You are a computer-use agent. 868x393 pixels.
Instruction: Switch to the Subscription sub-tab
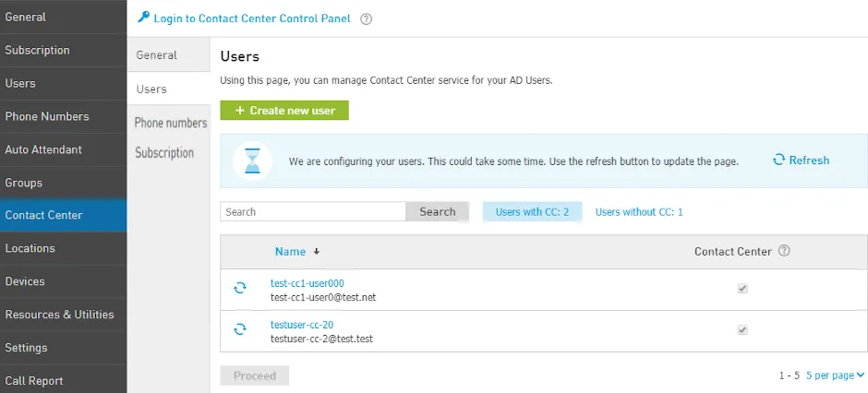[164, 152]
